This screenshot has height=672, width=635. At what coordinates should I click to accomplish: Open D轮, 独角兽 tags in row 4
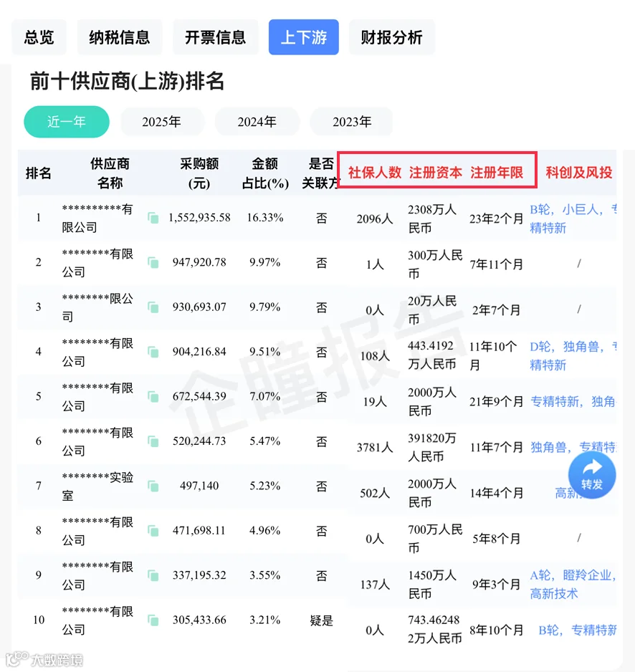tap(573, 356)
